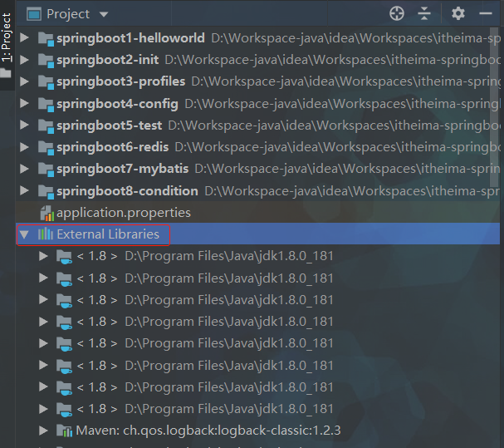Expand the Maven logback-classic library node
The height and width of the screenshot is (448, 504).
coord(43,431)
